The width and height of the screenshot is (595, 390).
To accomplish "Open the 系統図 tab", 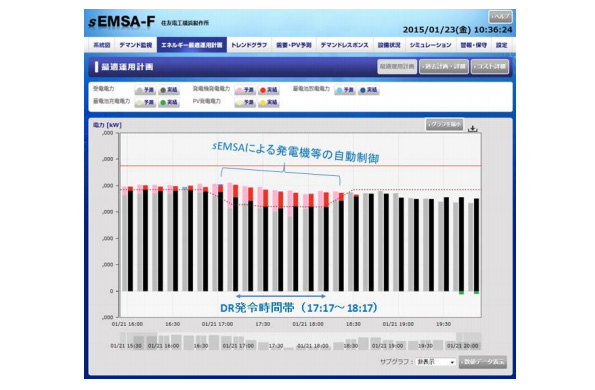I will (x=102, y=45).
